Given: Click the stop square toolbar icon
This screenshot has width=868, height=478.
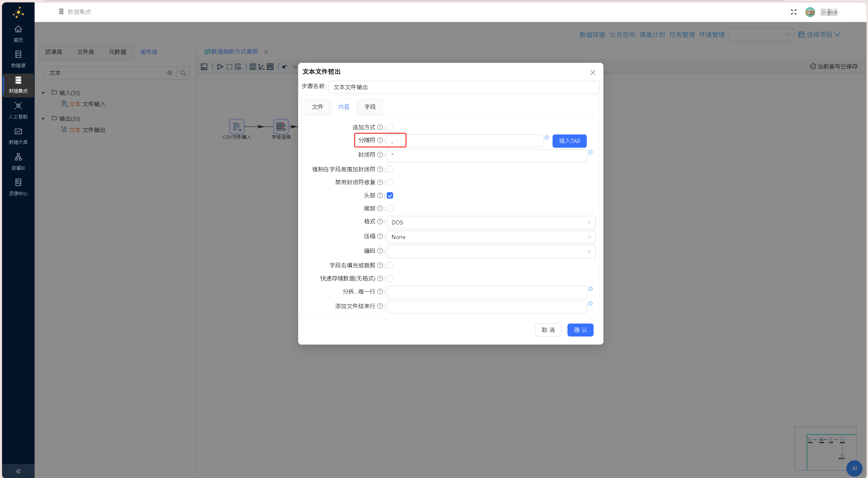Looking at the screenshot, I should (229, 67).
